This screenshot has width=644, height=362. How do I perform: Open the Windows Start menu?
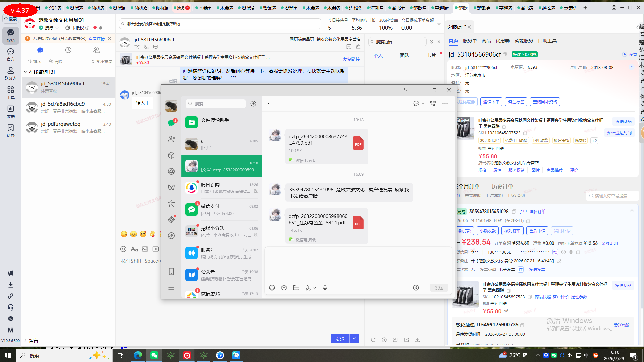pos(8,355)
